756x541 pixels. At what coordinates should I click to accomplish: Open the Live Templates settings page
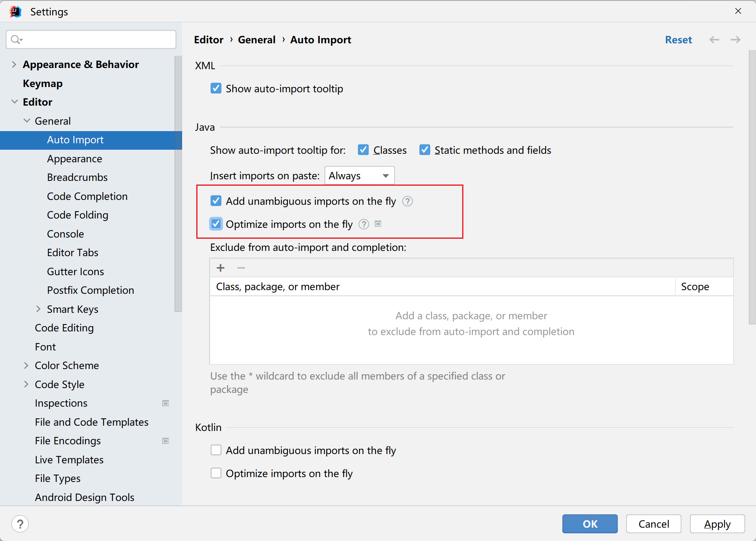[69, 460]
